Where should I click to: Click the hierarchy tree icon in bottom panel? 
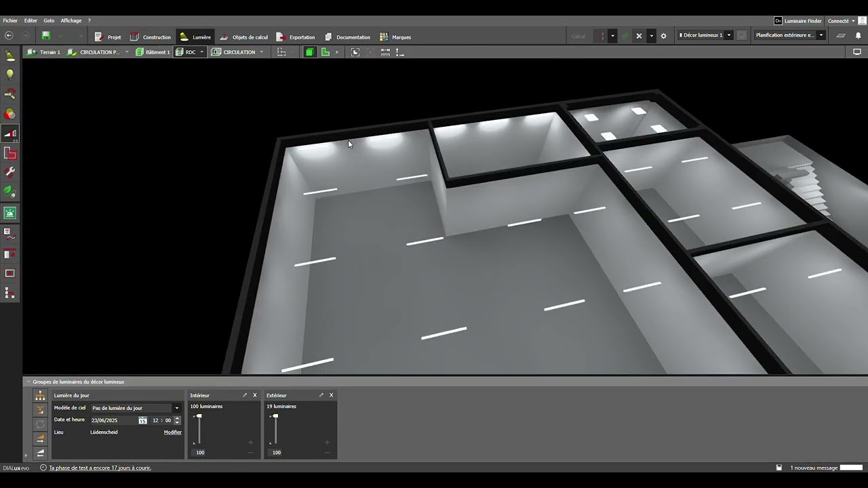41,396
